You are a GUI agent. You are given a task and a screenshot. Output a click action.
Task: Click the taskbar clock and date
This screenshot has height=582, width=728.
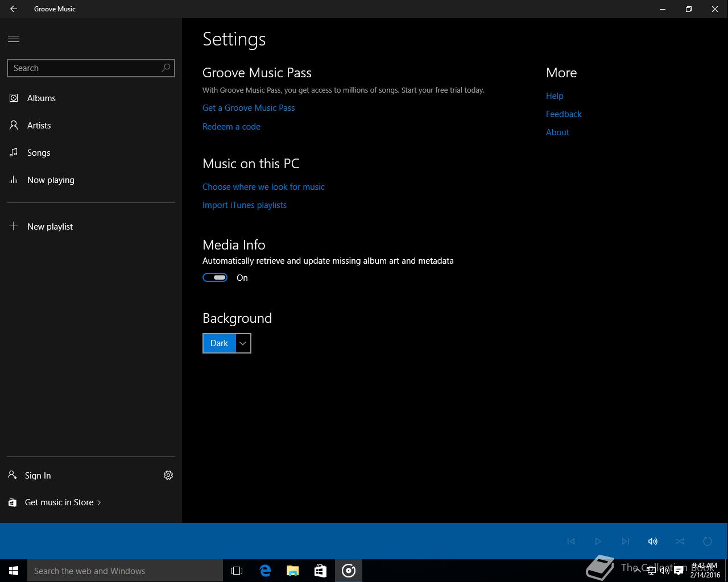(x=705, y=571)
